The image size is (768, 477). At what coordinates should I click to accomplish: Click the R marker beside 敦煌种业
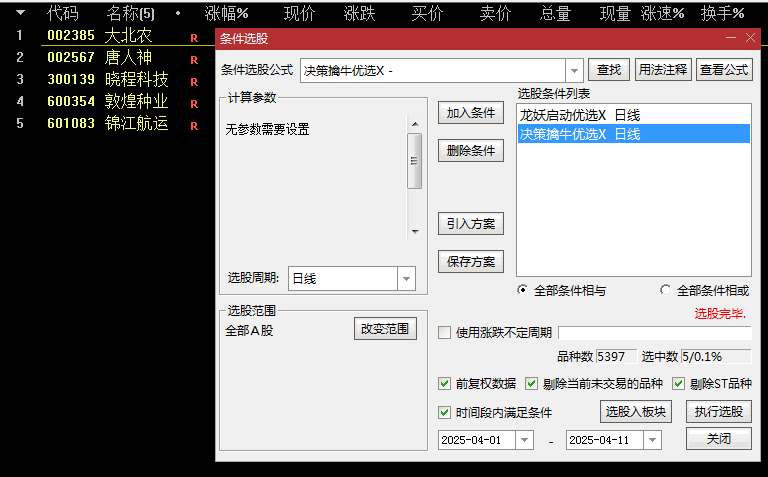[x=194, y=104]
